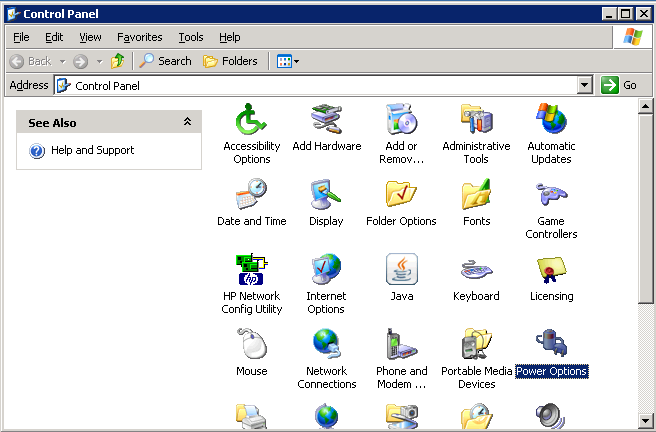Click the vertical scrollbar down arrow
Image resolution: width=656 pixels, height=432 pixels.
pos(646,420)
